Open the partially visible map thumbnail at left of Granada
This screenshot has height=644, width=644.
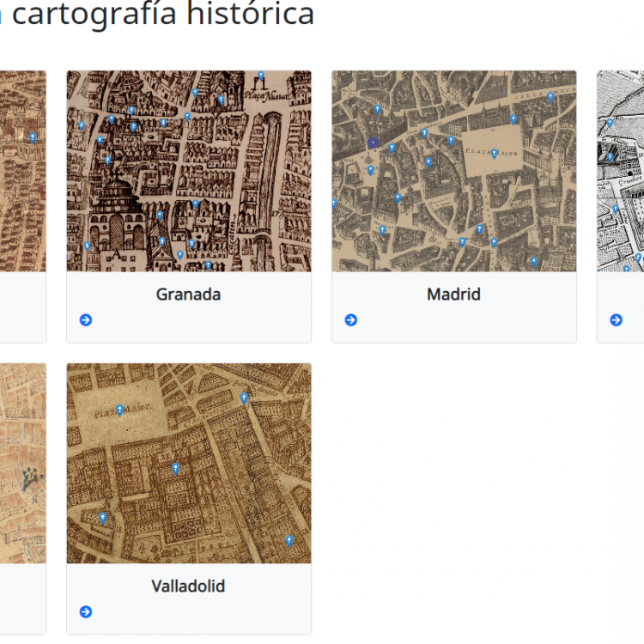tap(23, 171)
